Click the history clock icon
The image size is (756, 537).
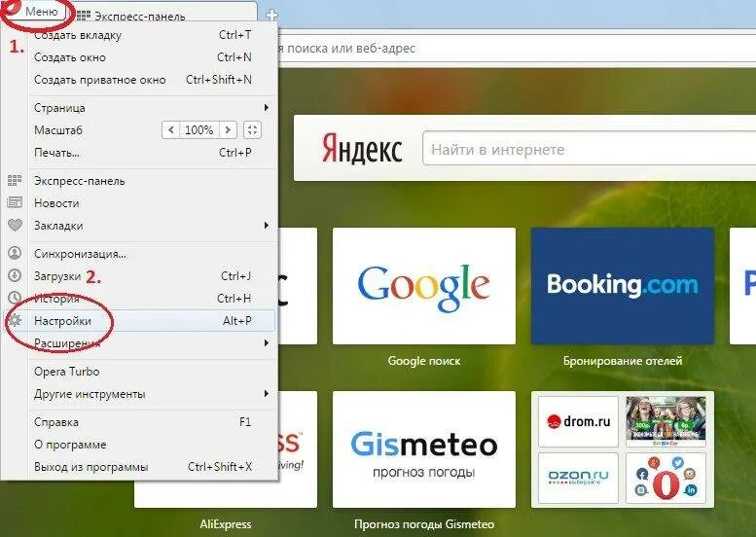click(x=15, y=298)
